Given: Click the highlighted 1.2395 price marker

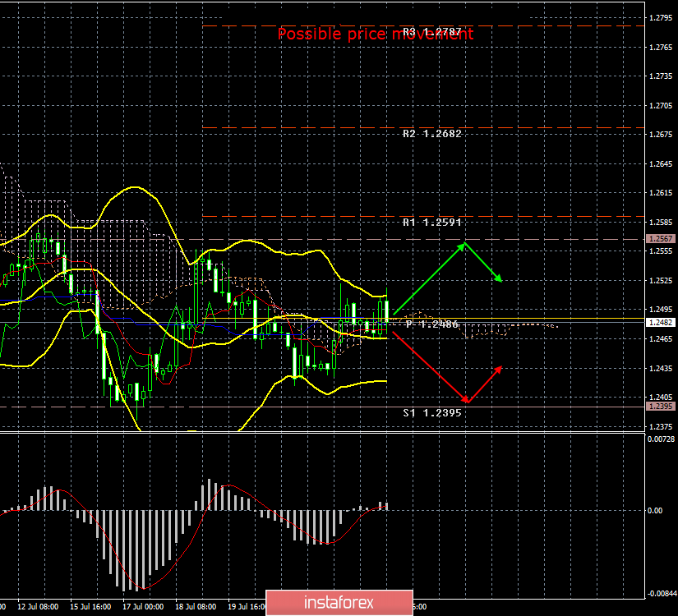Looking at the screenshot, I should [x=660, y=406].
